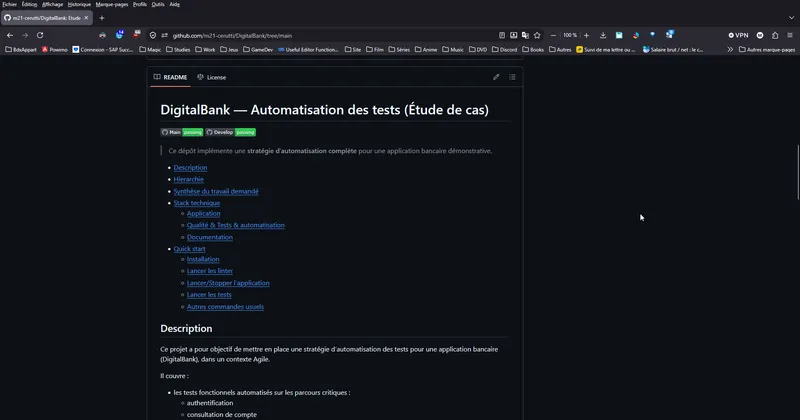
Task: Open the Outils menu
Action: click(x=158, y=4)
